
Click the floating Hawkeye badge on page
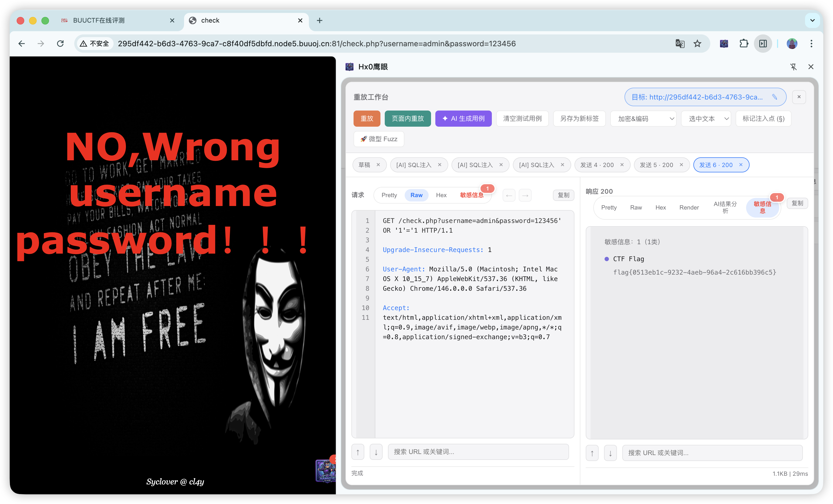326,471
